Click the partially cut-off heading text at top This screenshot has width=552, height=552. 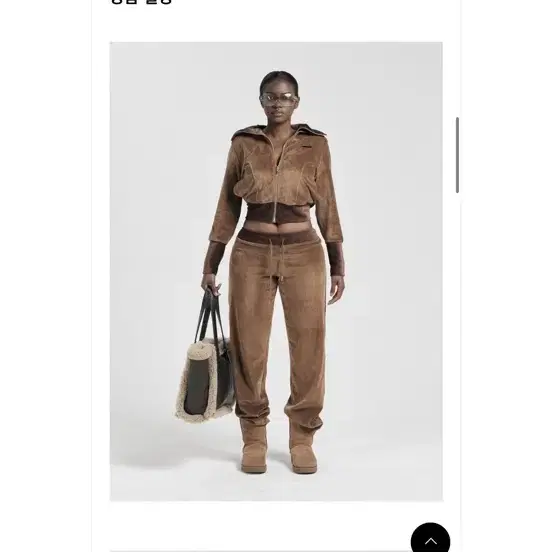tap(142, 2)
